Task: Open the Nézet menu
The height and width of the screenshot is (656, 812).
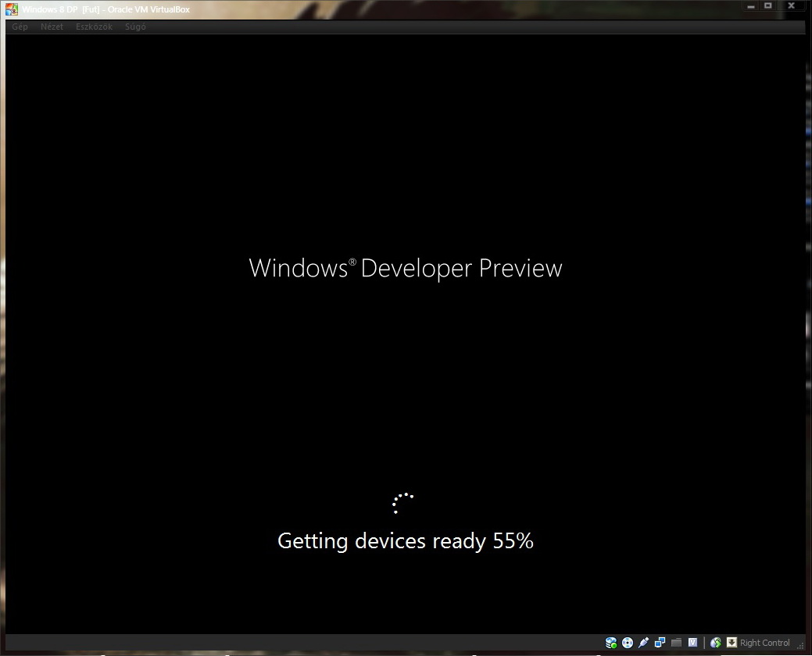Action: 52,27
